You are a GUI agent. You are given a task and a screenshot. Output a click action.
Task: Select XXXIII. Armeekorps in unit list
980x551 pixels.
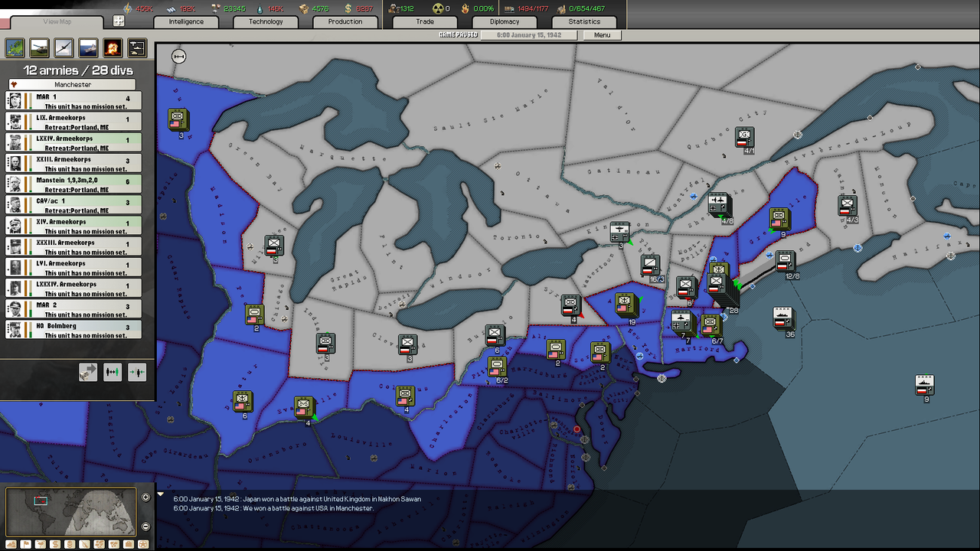tap(73, 246)
